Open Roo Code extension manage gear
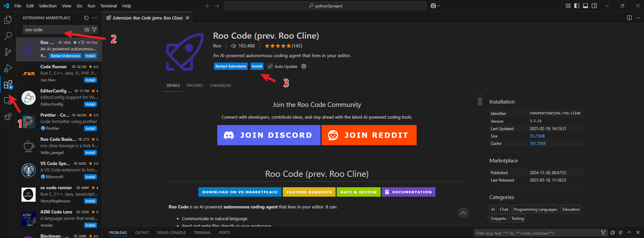 coord(304,66)
